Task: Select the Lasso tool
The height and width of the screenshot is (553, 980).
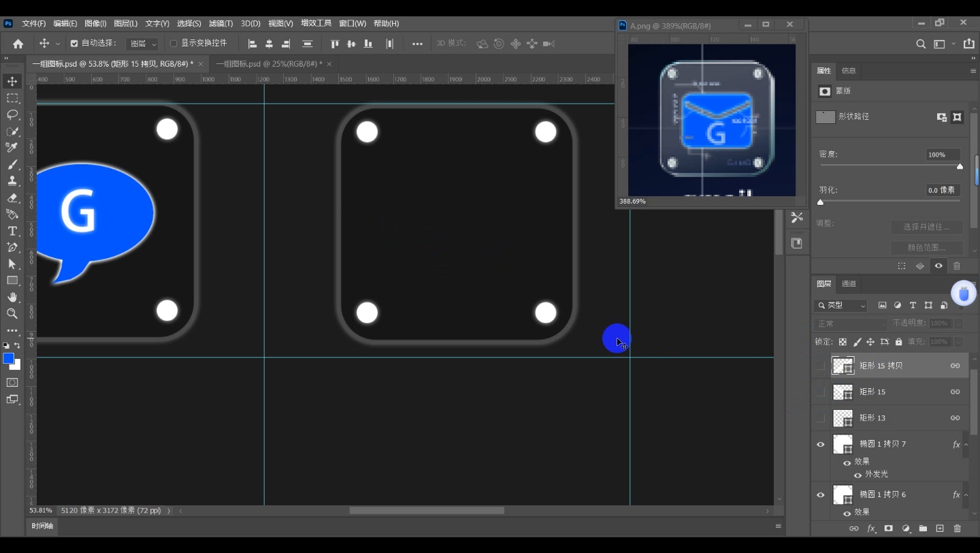Action: click(12, 114)
